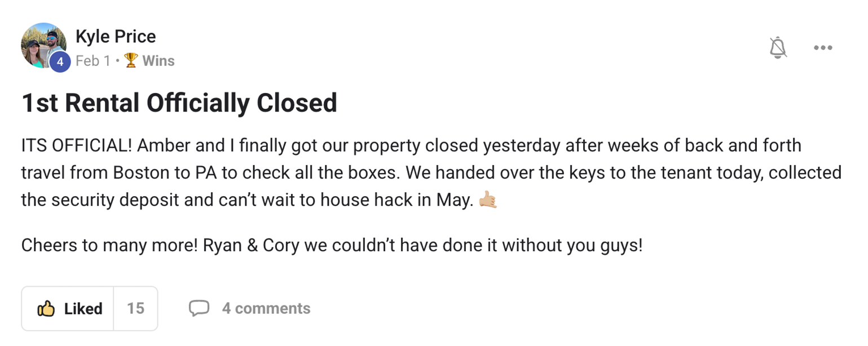Screen dimensions: 868x346
Task: Open the Wins category label
Action: coord(158,61)
